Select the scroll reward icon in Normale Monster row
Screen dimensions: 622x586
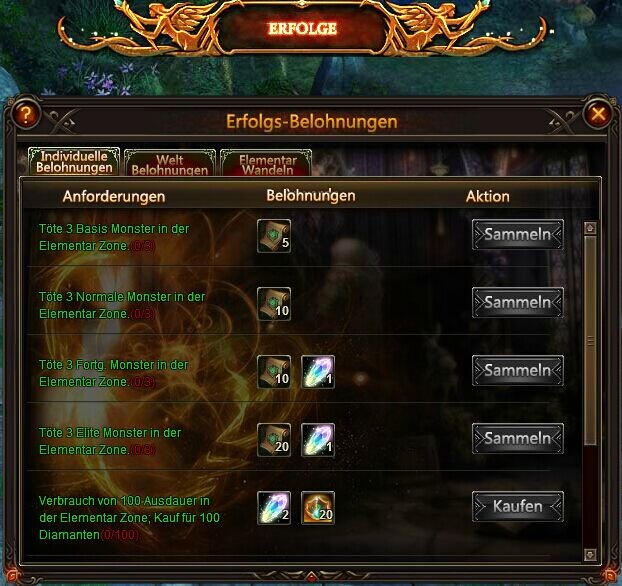274,304
